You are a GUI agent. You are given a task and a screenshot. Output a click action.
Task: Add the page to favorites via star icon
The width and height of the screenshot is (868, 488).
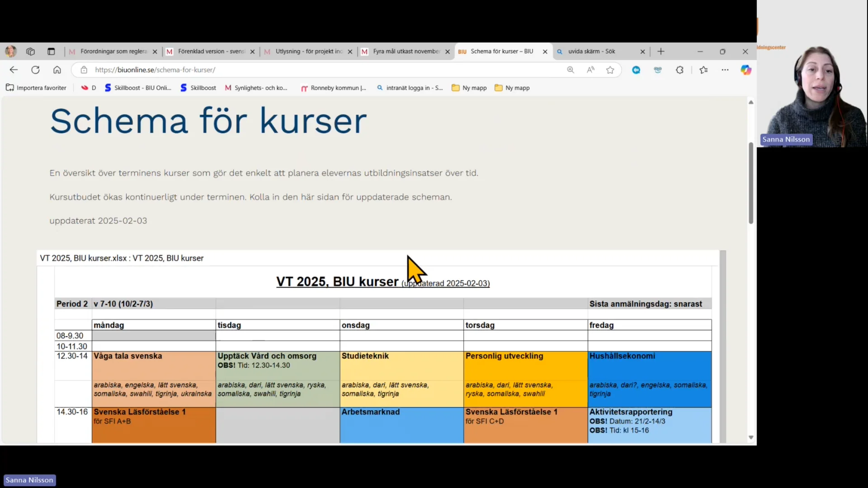611,70
